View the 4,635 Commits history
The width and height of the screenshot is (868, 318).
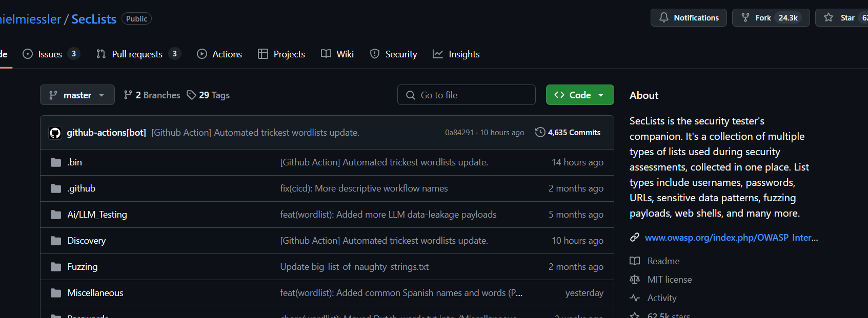point(574,133)
